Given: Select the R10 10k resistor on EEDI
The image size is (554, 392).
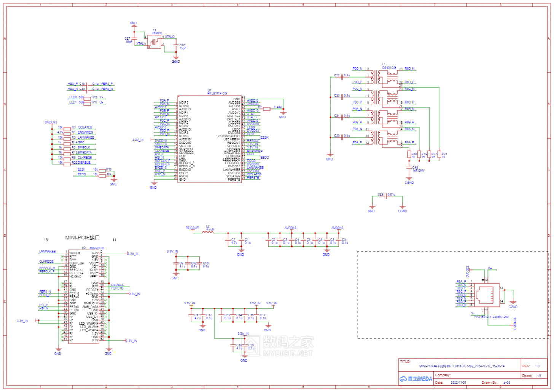Looking at the screenshot, I should click(102, 170).
